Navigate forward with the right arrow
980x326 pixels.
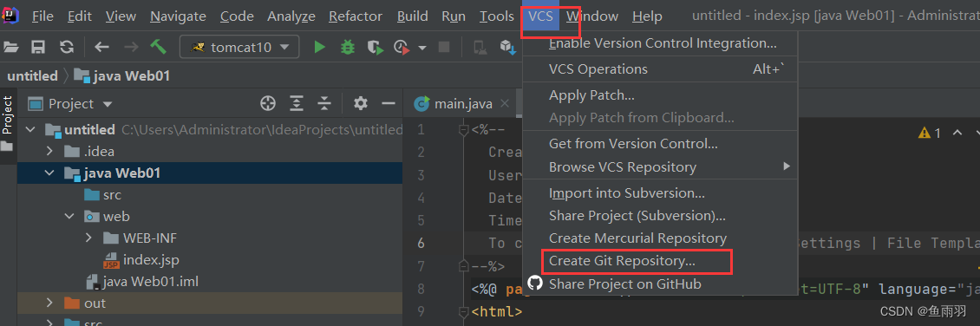coord(131,47)
